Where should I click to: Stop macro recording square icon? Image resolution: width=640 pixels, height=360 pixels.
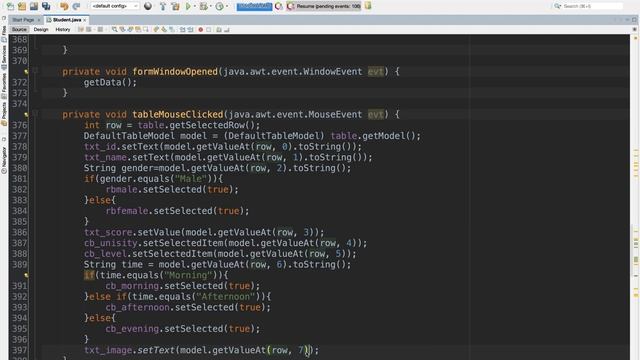click(209, 29)
